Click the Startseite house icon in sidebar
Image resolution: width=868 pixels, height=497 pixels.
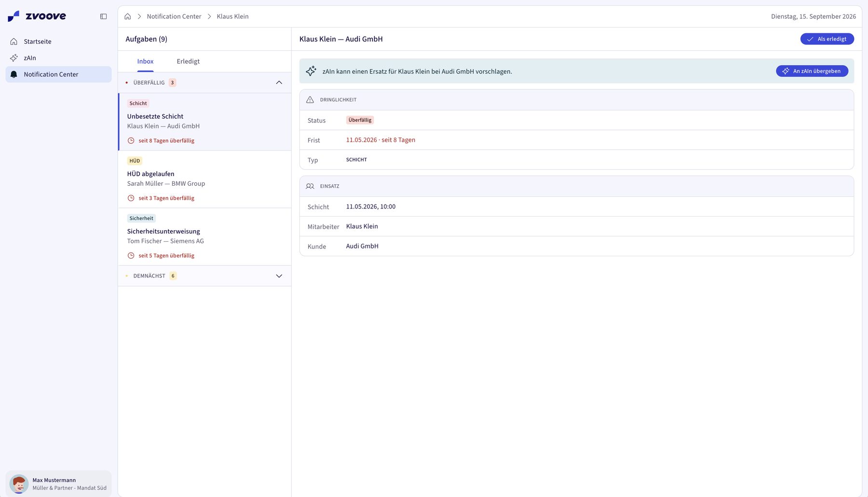pos(14,41)
